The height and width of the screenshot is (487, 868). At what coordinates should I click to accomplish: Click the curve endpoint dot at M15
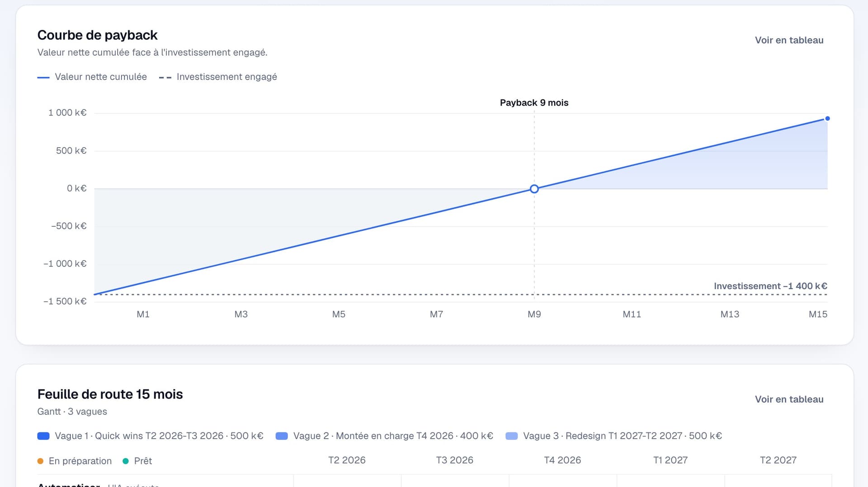tap(827, 119)
